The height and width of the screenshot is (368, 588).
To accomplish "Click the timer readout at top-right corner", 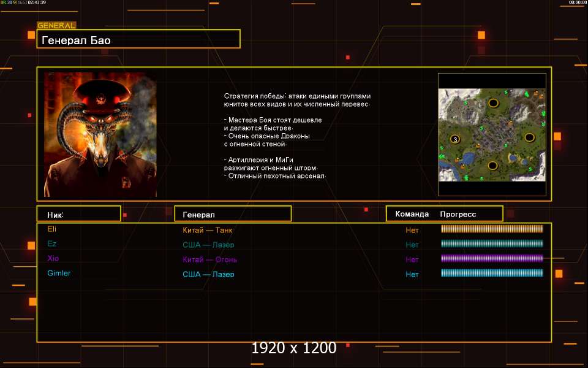I will [x=578, y=2].
